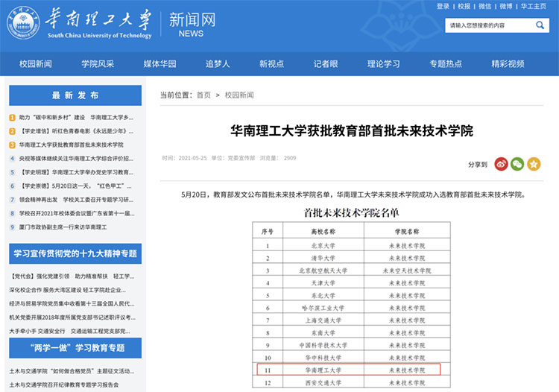Click table cell 华南理工大学 in row 11

pos(323,370)
